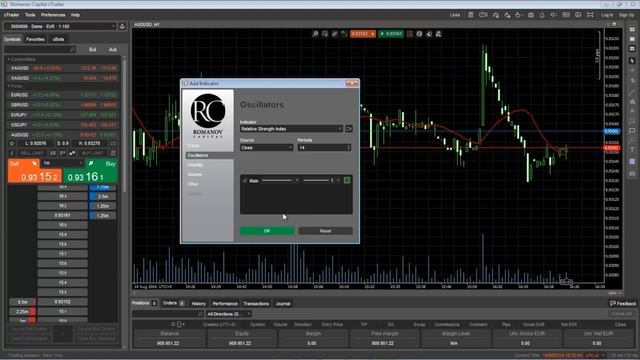Click the icon right of Buy Limit
This screenshot has height=360, width=640.
point(113,153)
